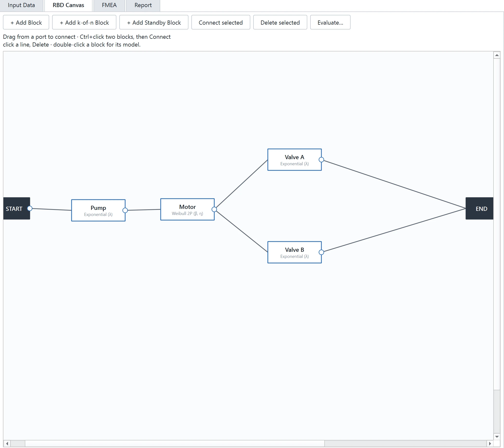The image size is (504, 448).
Task: Switch to the Input Data tab
Action: pyautogui.click(x=21, y=5)
